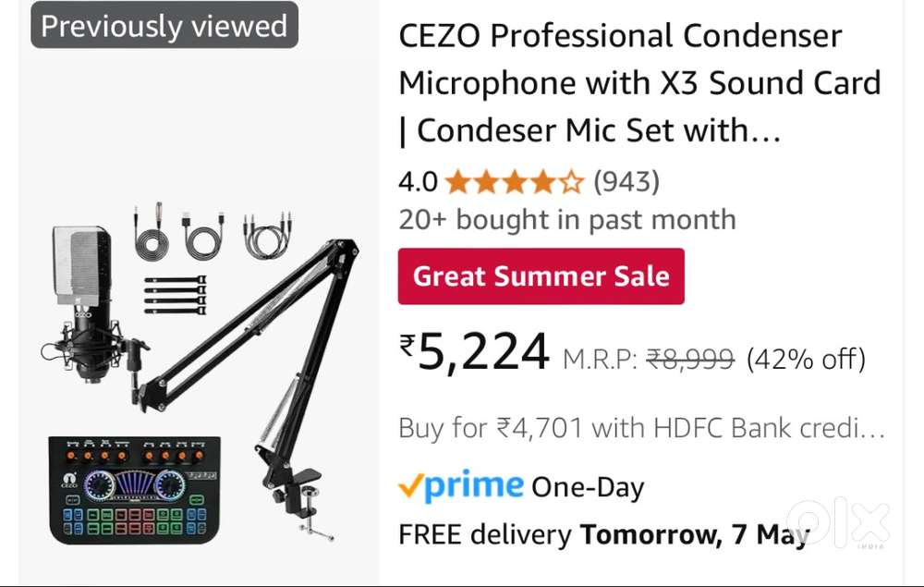
Task: Click the Previously viewed label
Action: coord(164,26)
